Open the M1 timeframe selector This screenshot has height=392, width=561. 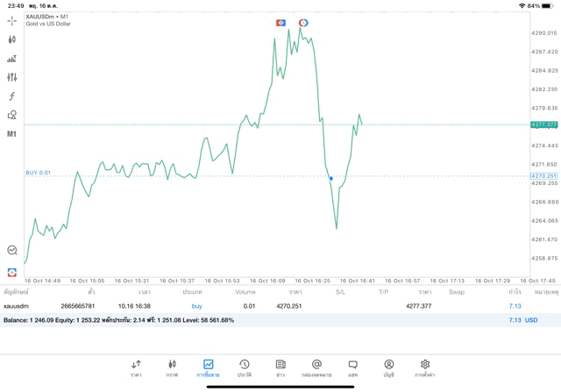click(11, 134)
